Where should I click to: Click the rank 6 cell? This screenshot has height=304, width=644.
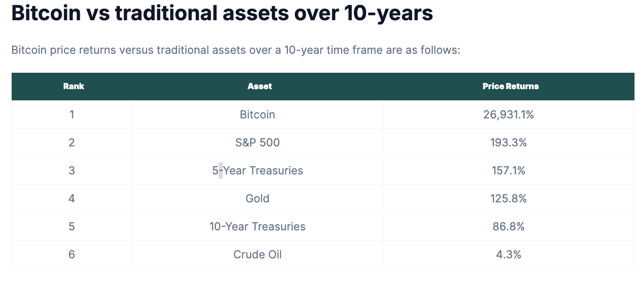[72, 254]
